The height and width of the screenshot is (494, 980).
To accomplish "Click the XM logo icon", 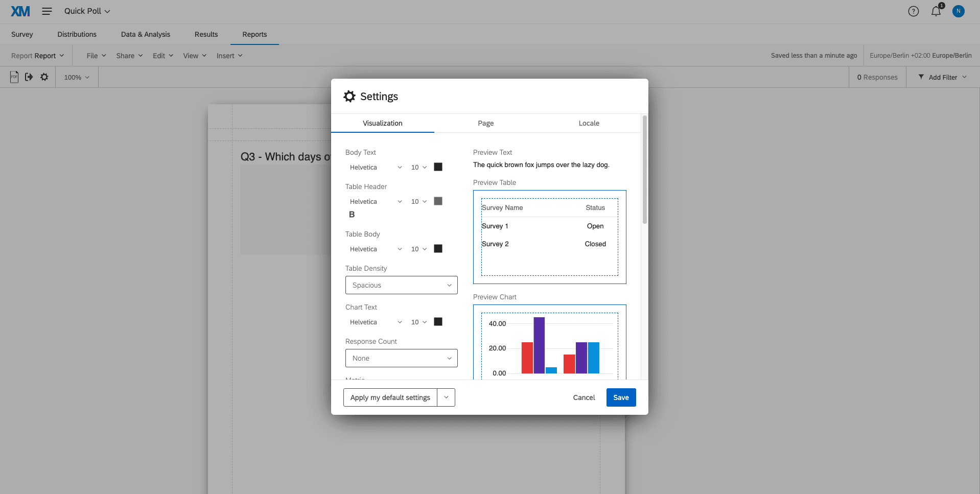I will 20,11.
